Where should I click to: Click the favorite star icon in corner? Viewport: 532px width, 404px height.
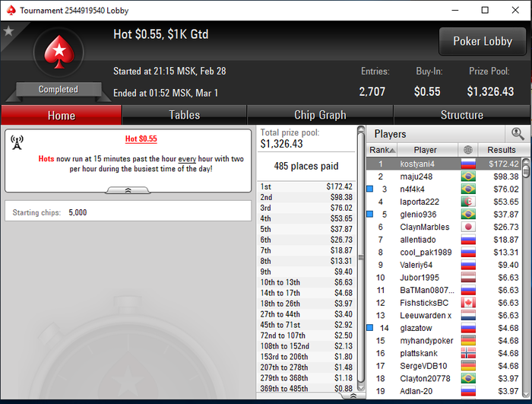coord(8,31)
